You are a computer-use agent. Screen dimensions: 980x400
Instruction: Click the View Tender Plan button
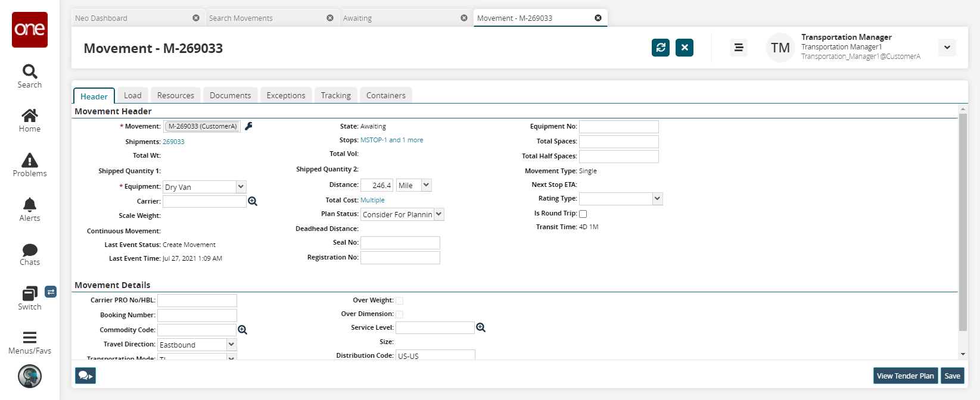905,376
